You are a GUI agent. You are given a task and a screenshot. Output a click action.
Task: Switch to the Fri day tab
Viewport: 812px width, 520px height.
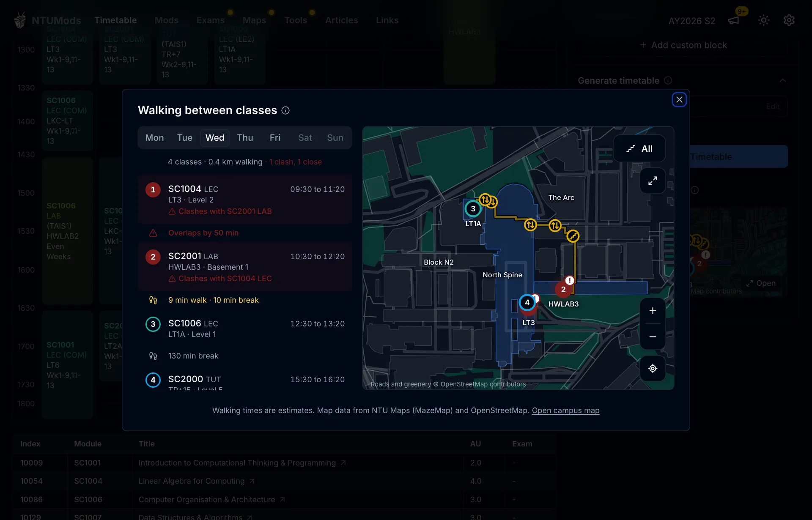[275, 138]
